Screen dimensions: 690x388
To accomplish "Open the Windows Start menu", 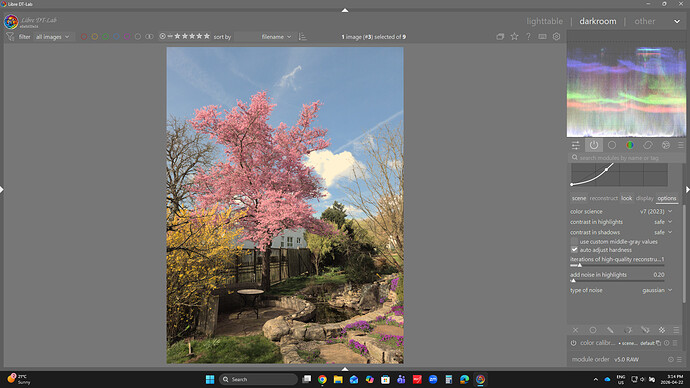I will pos(210,379).
